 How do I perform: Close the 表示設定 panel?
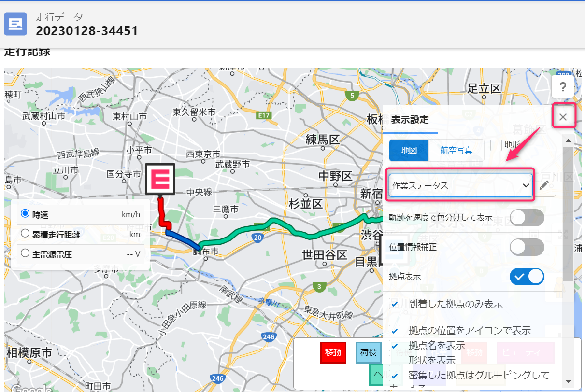[x=563, y=117]
